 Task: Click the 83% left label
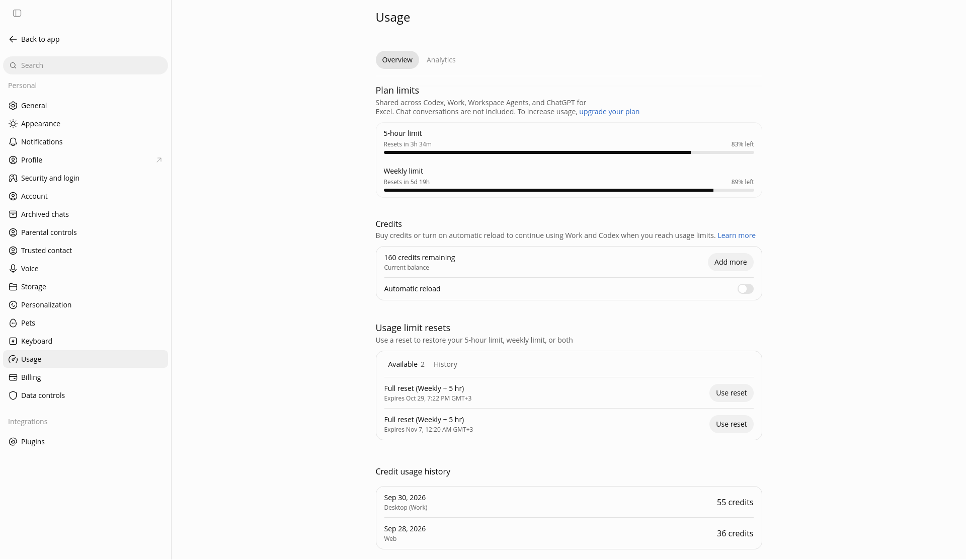click(742, 144)
